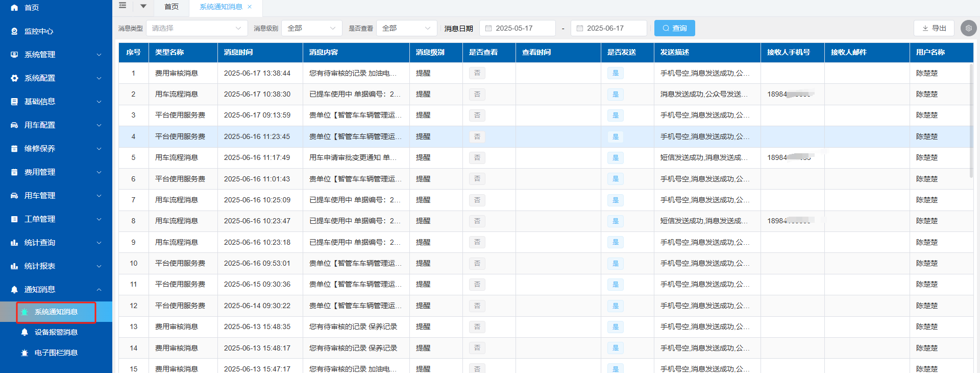Screen dimensions: 980x373
Task: Click the hamburger menu collapse icon
Action: coord(122,6)
